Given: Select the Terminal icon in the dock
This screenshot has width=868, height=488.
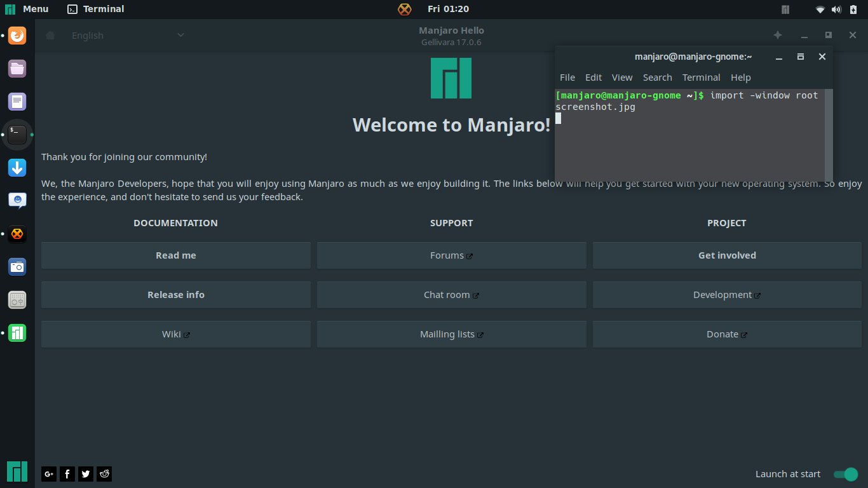Looking at the screenshot, I should click(17, 135).
